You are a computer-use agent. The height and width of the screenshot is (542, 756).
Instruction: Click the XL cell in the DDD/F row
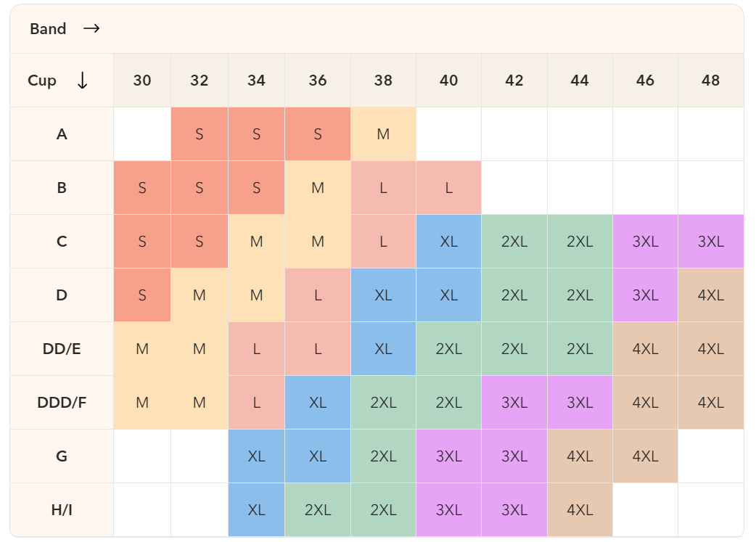point(318,403)
